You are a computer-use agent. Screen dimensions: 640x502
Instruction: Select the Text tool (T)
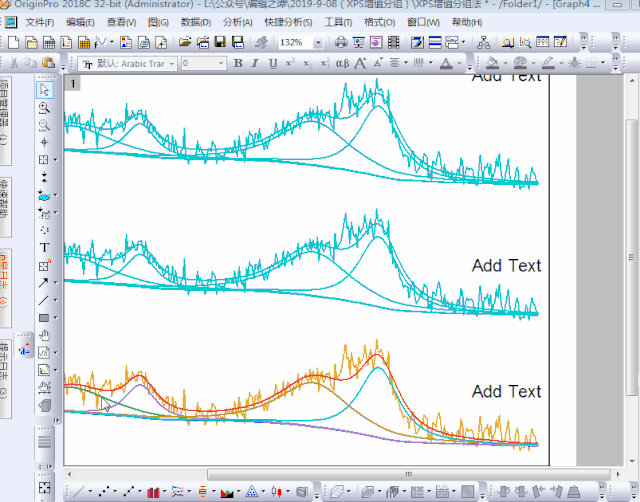(x=44, y=247)
